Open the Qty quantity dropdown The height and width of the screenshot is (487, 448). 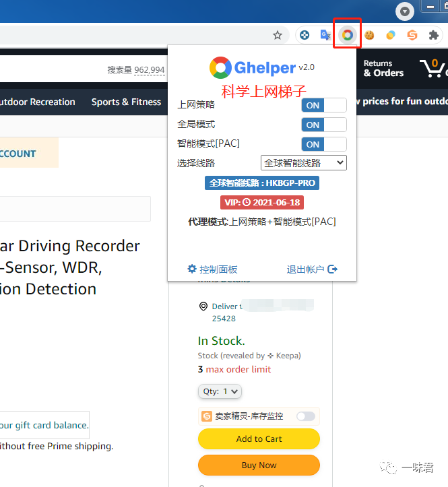pos(220,391)
